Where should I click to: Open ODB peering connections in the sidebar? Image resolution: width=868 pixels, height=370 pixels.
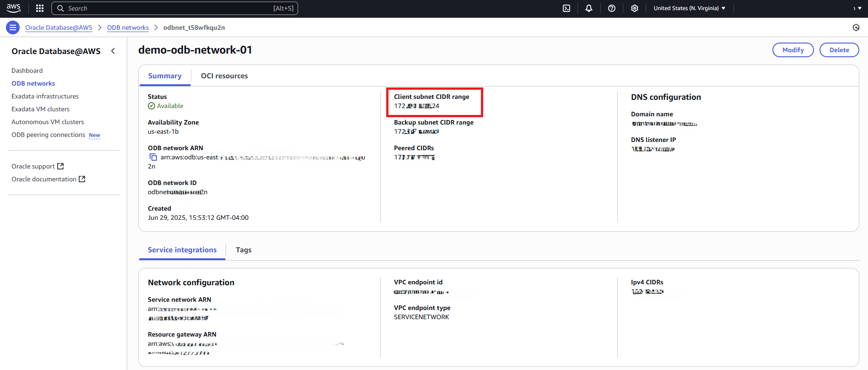click(x=49, y=135)
